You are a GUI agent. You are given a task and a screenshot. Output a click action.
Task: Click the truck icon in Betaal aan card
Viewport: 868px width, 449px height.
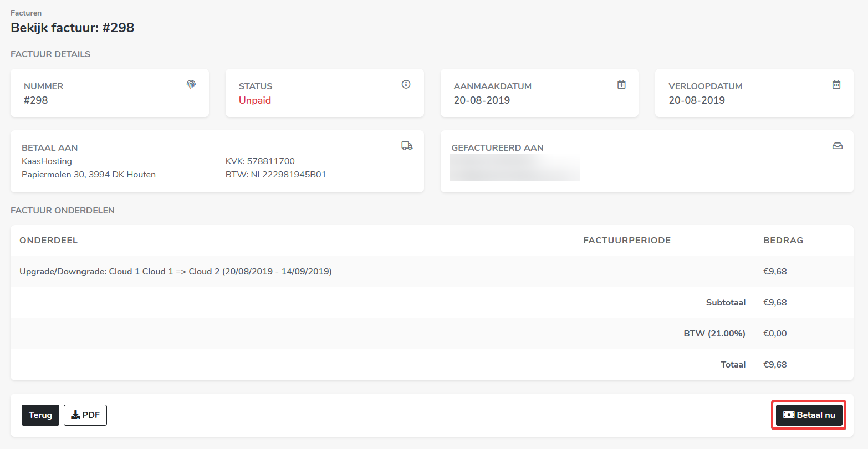pyautogui.click(x=407, y=146)
